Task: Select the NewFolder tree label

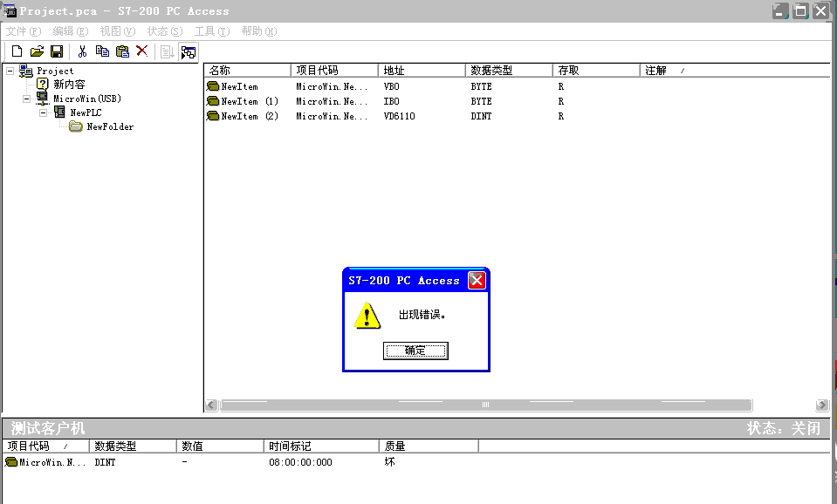Action: 110,126
